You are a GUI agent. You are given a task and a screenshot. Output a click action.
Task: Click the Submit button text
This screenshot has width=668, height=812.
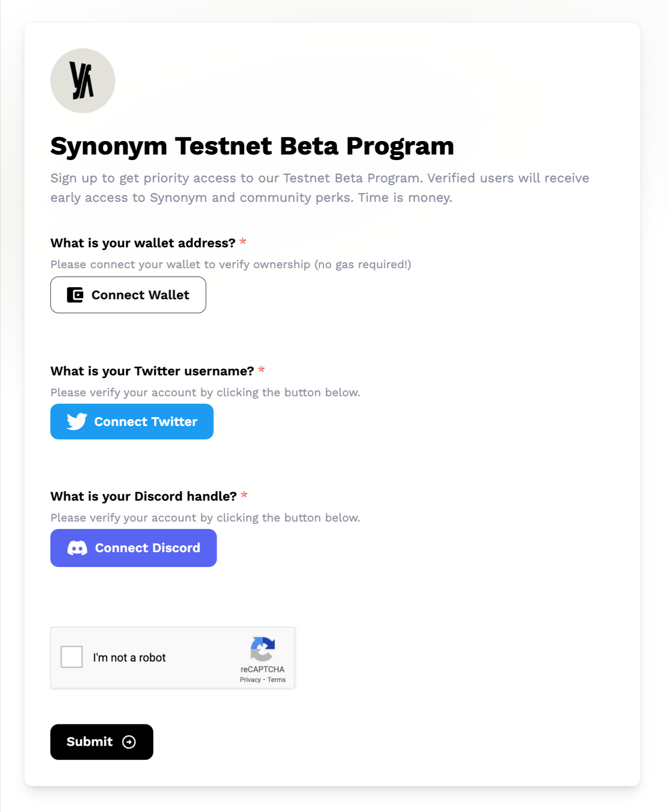[90, 742]
